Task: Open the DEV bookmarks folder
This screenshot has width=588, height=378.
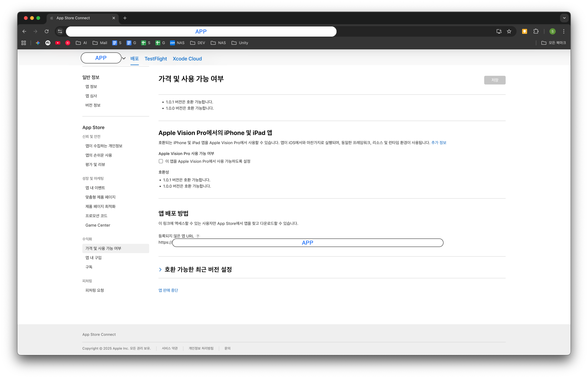Action: point(198,43)
